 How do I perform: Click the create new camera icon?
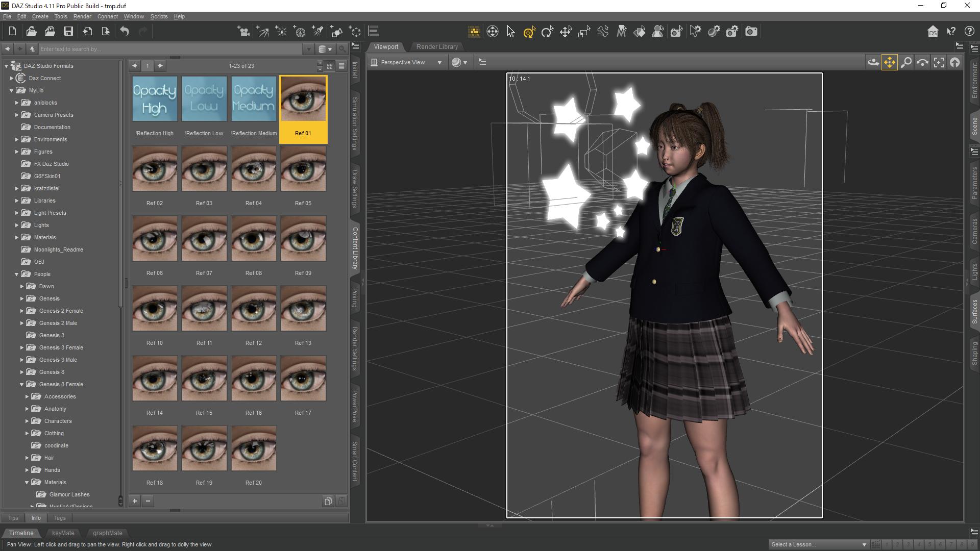(x=244, y=32)
